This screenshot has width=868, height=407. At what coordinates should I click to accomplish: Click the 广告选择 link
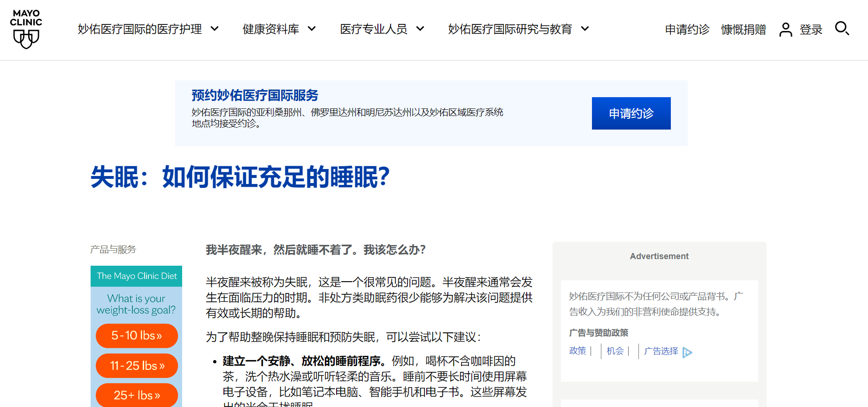[x=661, y=351]
